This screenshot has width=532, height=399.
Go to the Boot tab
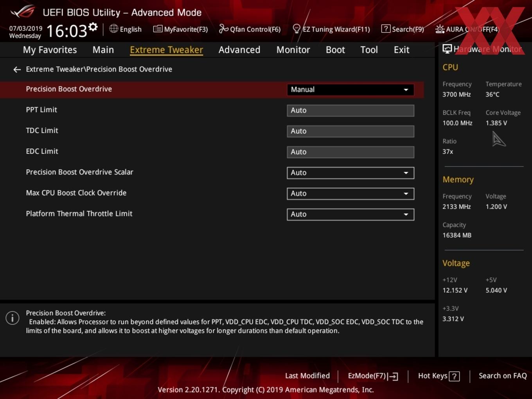(335, 50)
